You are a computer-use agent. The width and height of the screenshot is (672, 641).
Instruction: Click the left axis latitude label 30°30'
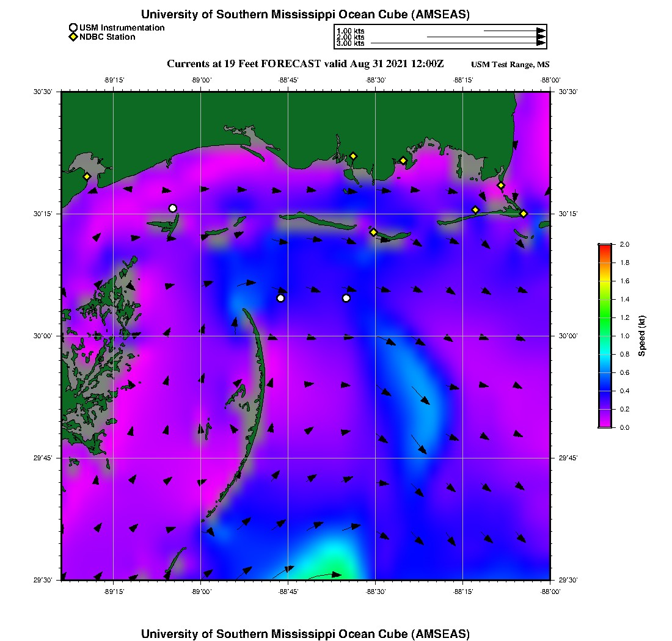click(x=43, y=92)
